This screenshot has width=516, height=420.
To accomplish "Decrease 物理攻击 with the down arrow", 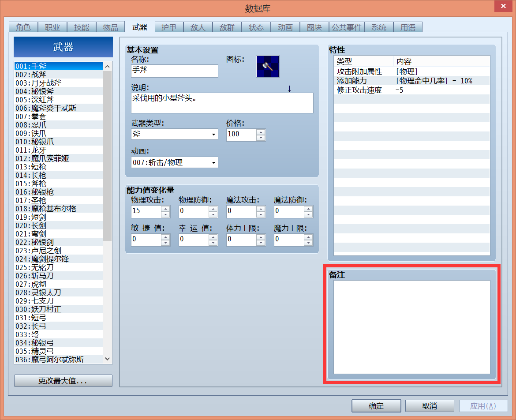I will pyautogui.click(x=165, y=214).
